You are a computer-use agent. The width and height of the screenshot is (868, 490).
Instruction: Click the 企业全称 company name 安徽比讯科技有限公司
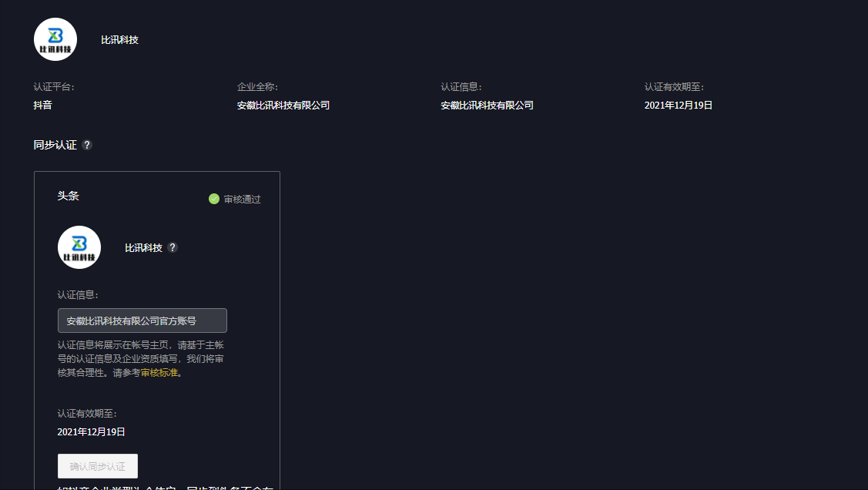283,105
